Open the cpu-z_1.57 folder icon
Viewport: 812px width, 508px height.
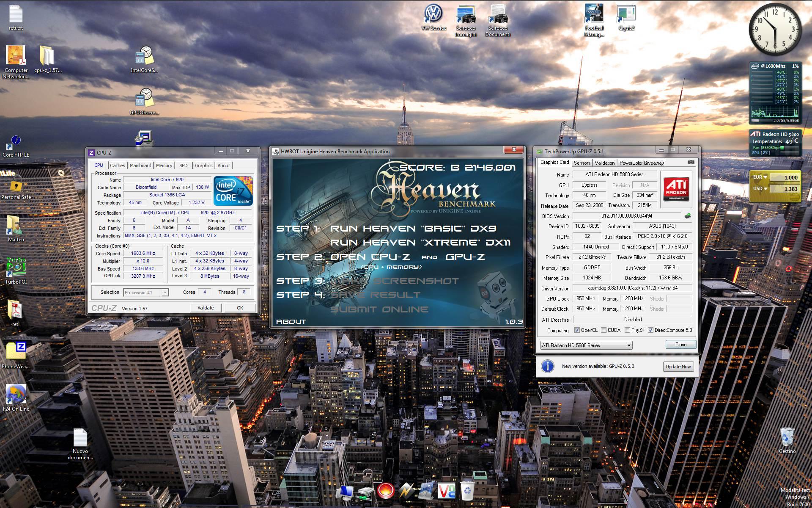(x=48, y=58)
